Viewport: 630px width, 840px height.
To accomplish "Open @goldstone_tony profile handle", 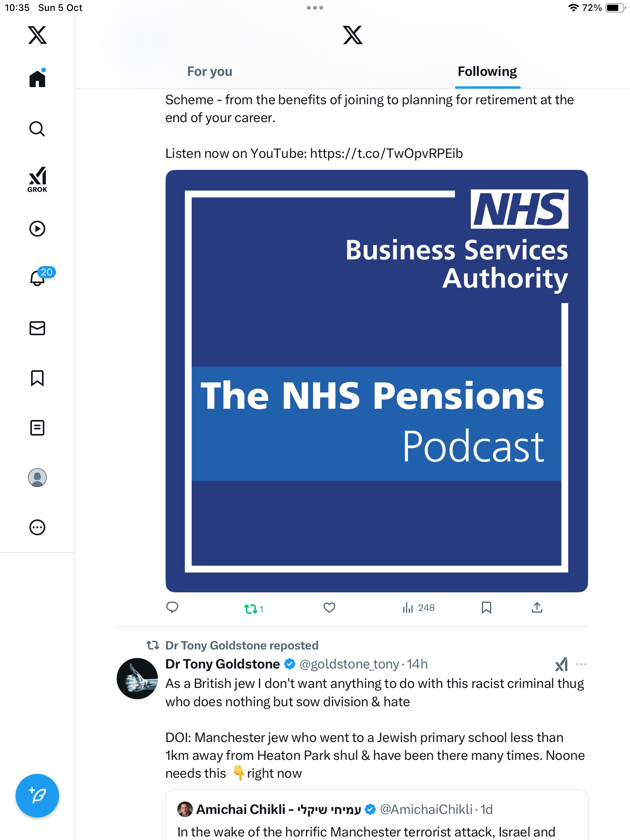I will point(349,664).
